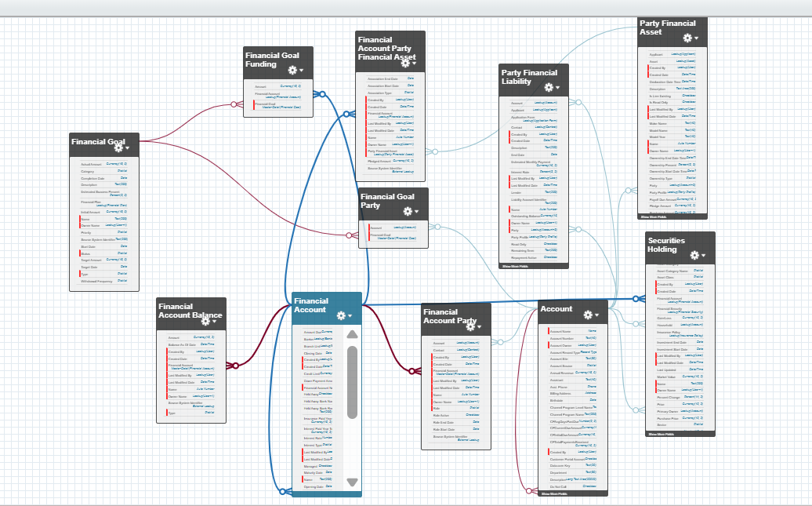Screen dimensions: 812x506
Task: Click Market Value field in Securities Holding
Action: pos(680,377)
